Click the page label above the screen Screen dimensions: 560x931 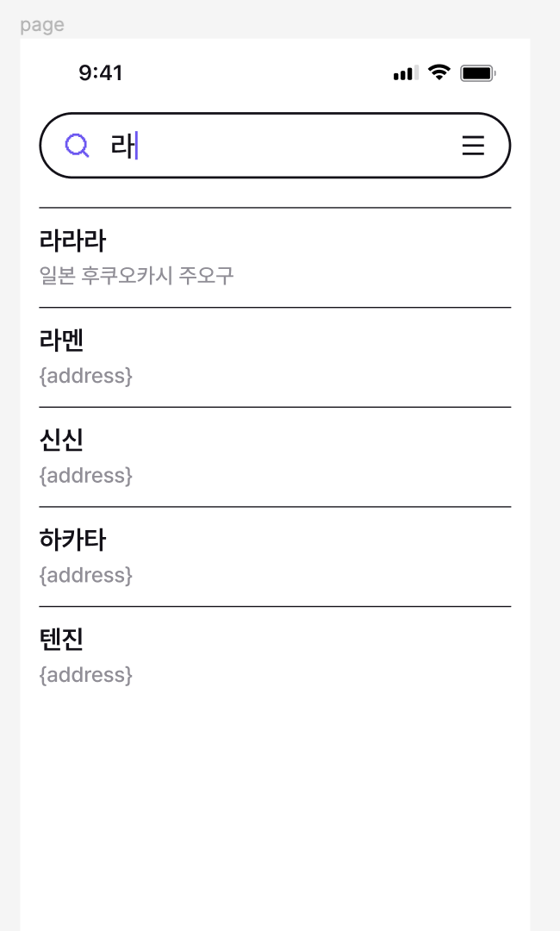coord(40,25)
